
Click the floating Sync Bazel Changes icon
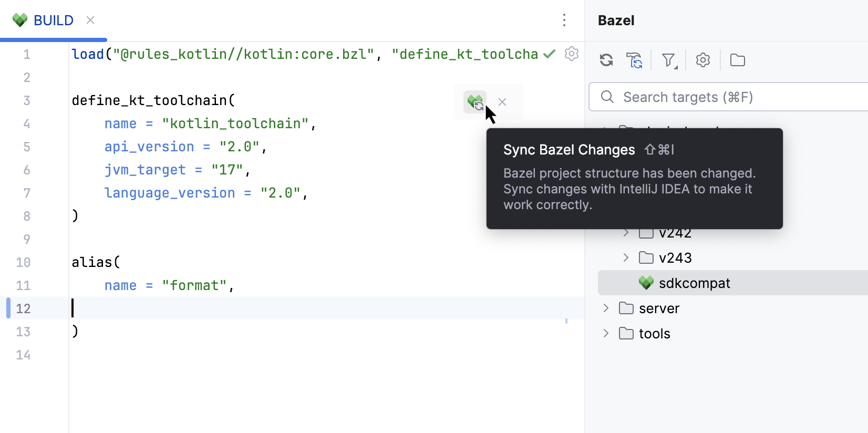coord(475,101)
